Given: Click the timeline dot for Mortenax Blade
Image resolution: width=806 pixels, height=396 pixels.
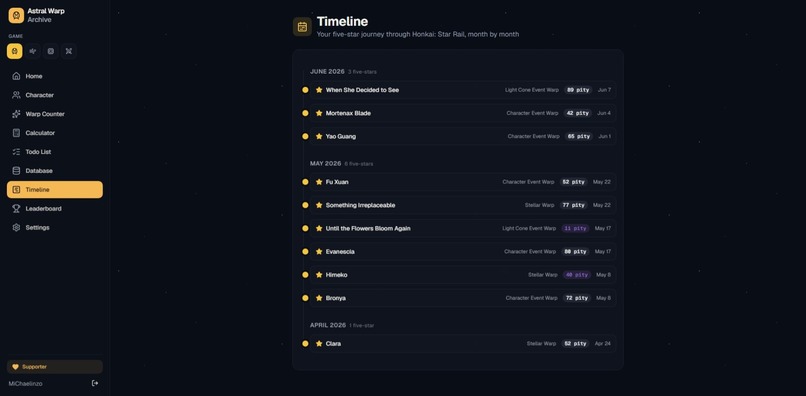Looking at the screenshot, I should (305, 113).
